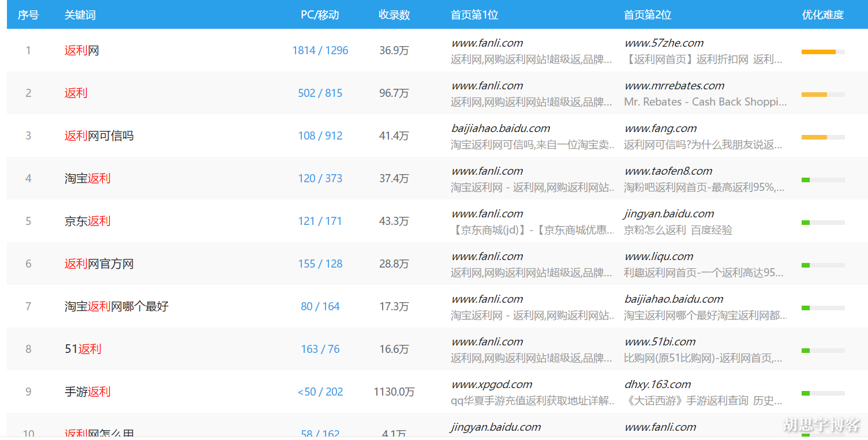Click www.taofen8.com in the 淘宝返利 row
The image size is (868, 440).
[668, 171]
